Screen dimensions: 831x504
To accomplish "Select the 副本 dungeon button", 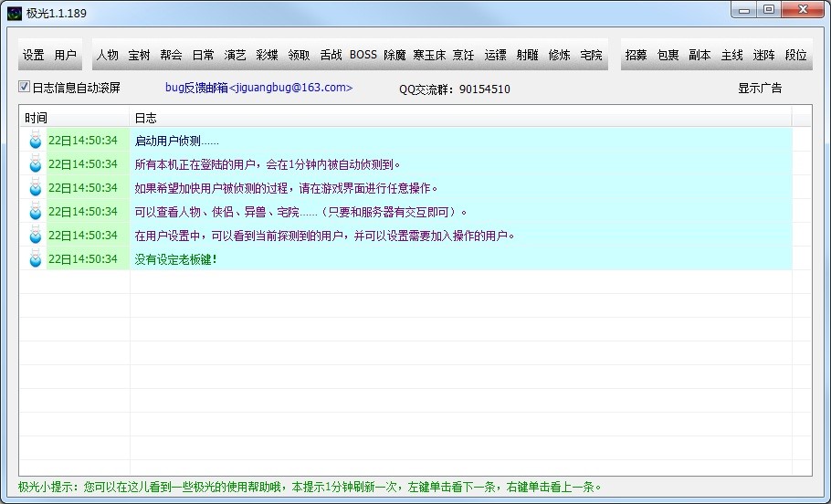I will (700, 55).
